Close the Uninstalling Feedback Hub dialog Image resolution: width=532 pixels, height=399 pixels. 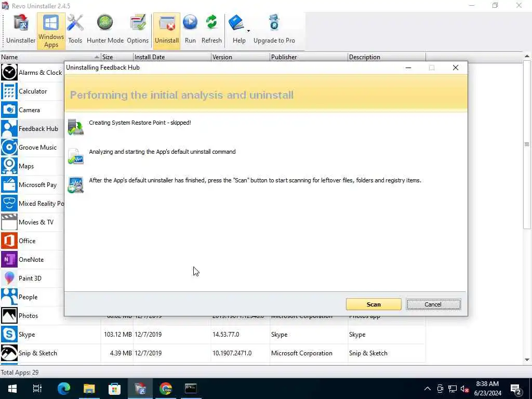455,68
